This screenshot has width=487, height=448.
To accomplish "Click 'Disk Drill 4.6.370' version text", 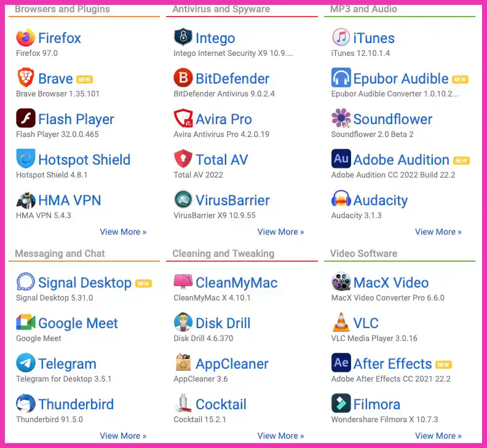I will 203,338.
